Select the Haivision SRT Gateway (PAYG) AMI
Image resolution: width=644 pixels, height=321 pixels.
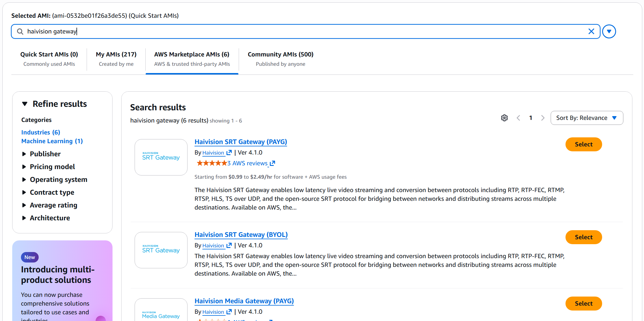click(x=583, y=144)
